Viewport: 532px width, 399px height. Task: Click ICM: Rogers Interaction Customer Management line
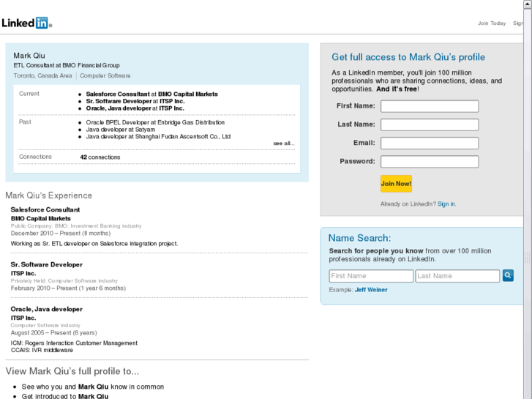click(74, 343)
